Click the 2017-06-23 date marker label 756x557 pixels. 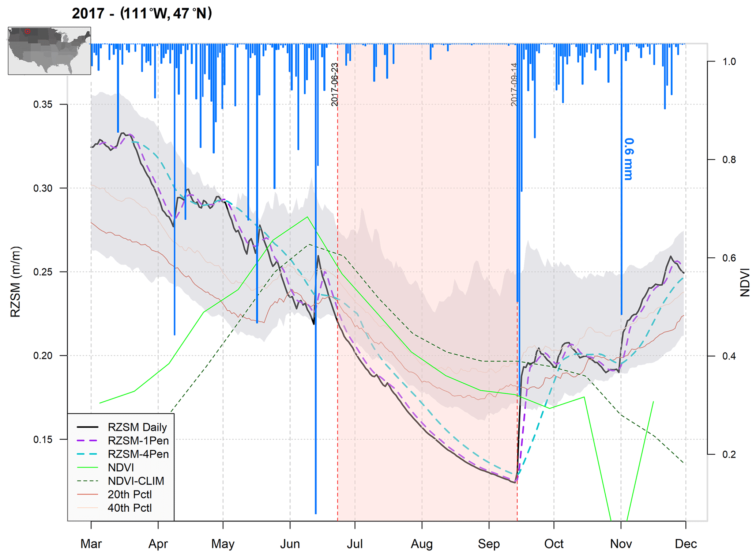[x=334, y=85]
